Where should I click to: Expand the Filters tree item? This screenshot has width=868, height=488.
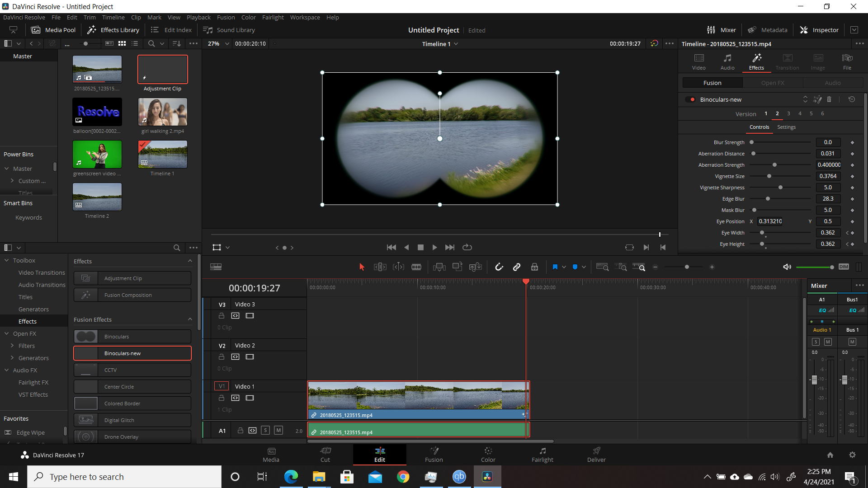pos(12,346)
